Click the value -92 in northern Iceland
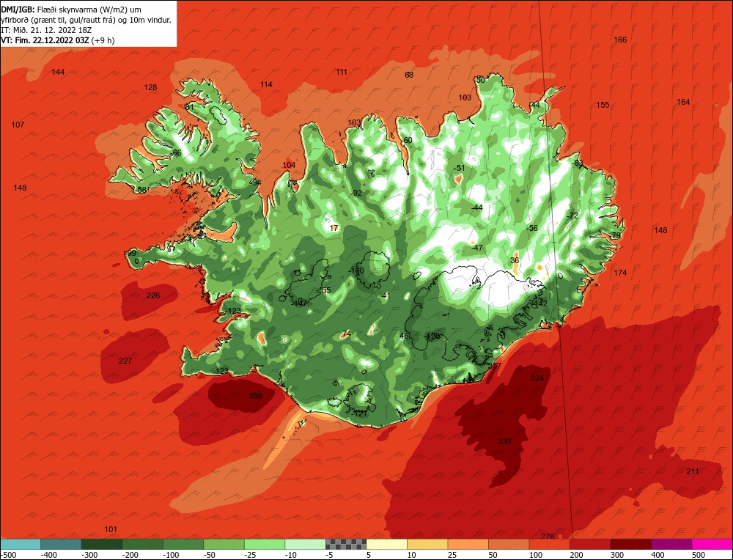 click(x=356, y=193)
